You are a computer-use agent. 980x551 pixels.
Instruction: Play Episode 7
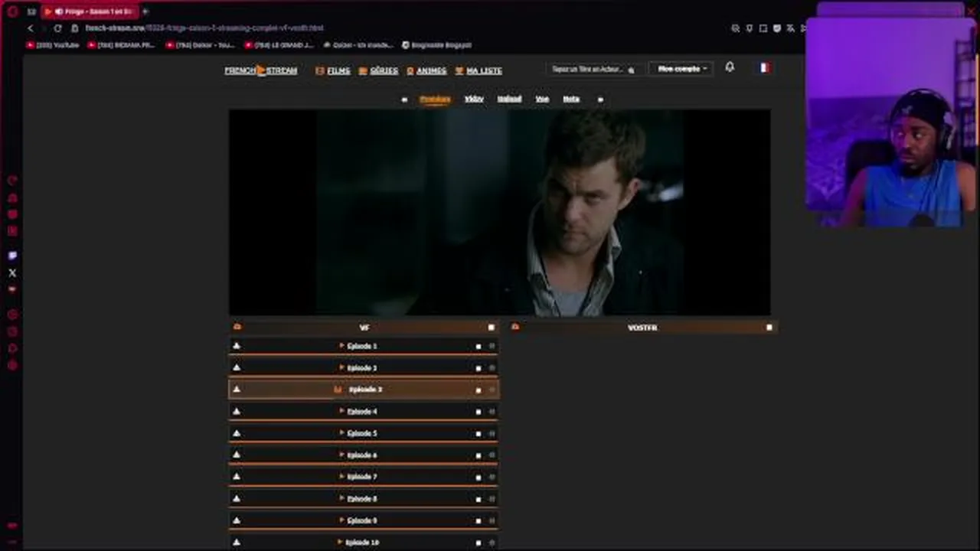click(364, 477)
